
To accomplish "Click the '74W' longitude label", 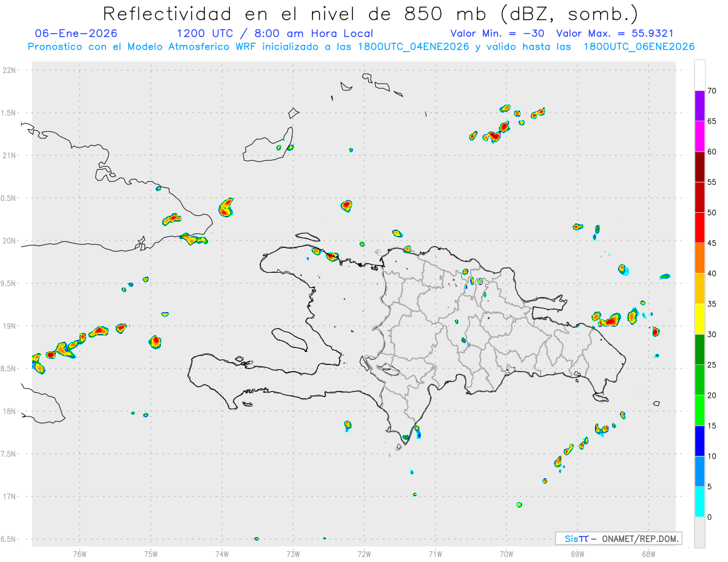I will pyautogui.click(x=221, y=554).
